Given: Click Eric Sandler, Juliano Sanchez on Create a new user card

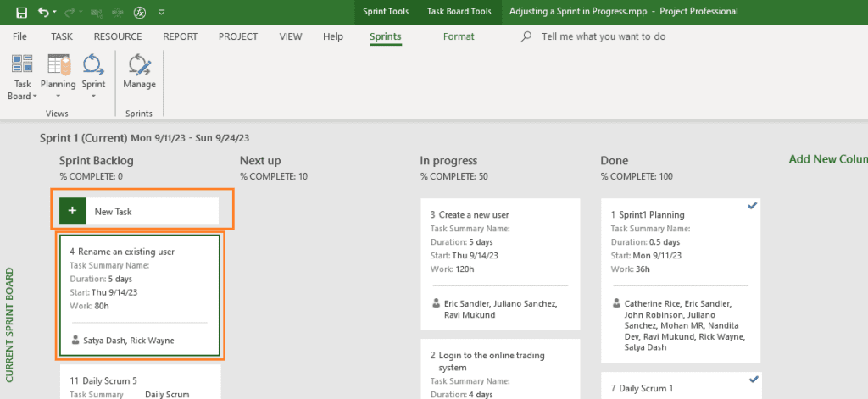Looking at the screenshot, I should pos(500,304).
